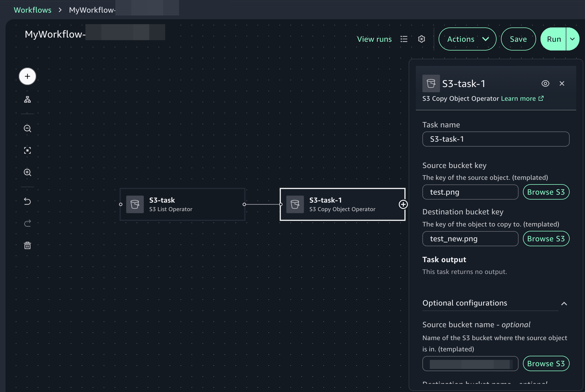Open View runs

[x=375, y=39]
